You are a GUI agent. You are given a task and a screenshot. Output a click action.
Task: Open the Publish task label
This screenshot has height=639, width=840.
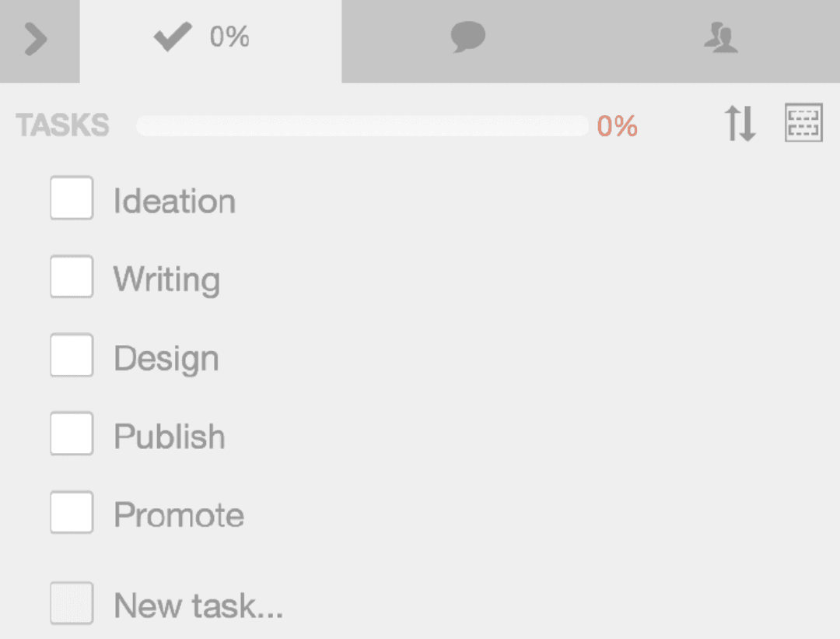[169, 437]
